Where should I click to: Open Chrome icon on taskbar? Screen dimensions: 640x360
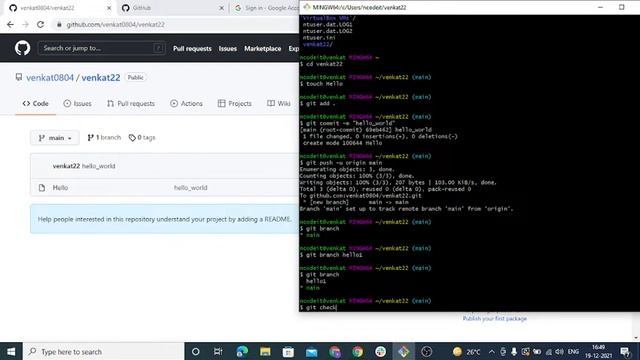(x=358, y=351)
